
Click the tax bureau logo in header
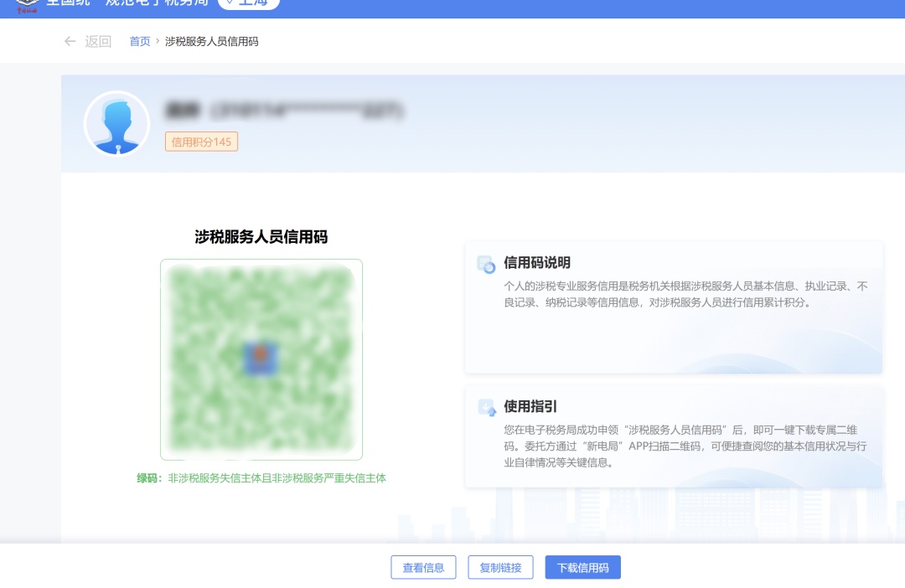point(28,3)
